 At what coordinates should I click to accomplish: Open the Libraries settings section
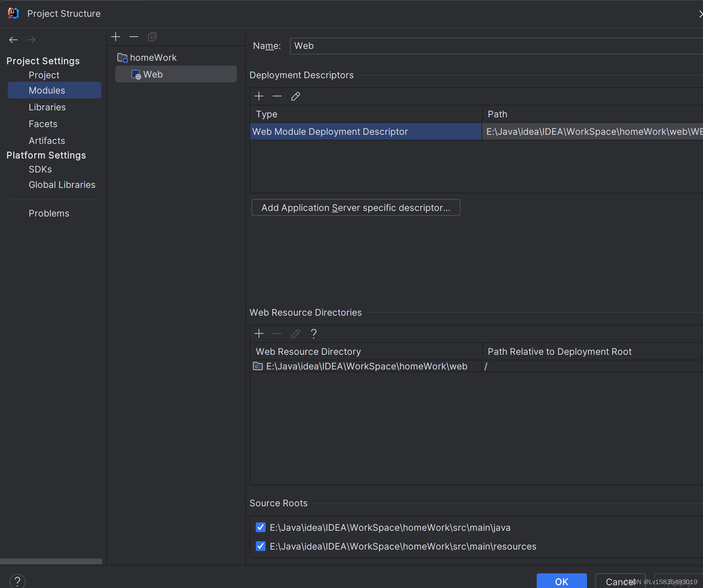click(47, 107)
